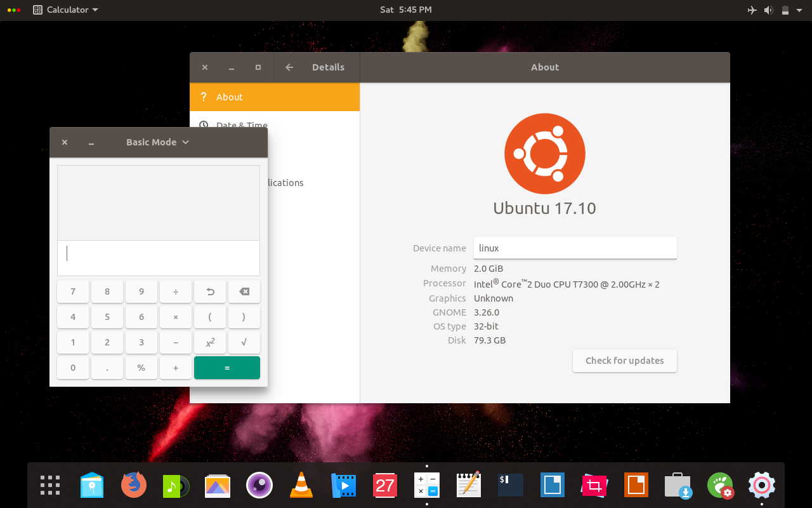
Task: Click the 6 key in Calculator
Action: (141, 317)
